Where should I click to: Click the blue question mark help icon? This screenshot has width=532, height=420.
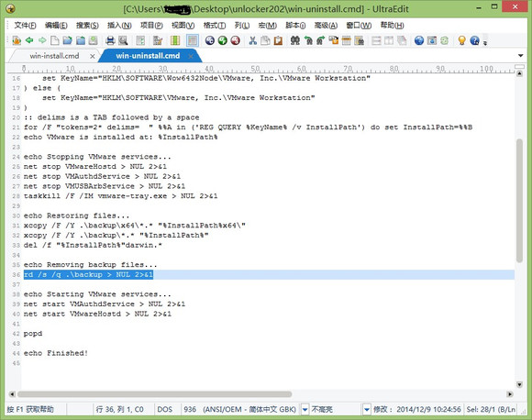pyautogui.click(x=474, y=40)
